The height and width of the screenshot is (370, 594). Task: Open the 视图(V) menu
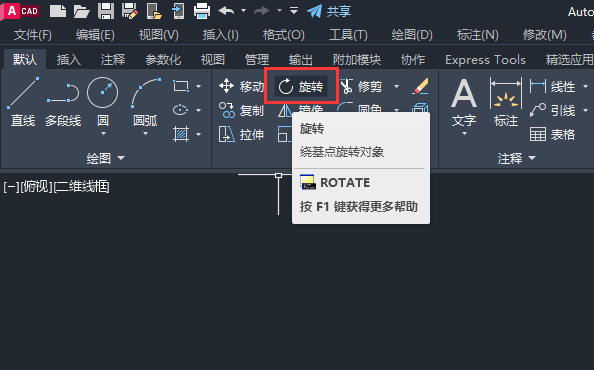[x=159, y=35]
